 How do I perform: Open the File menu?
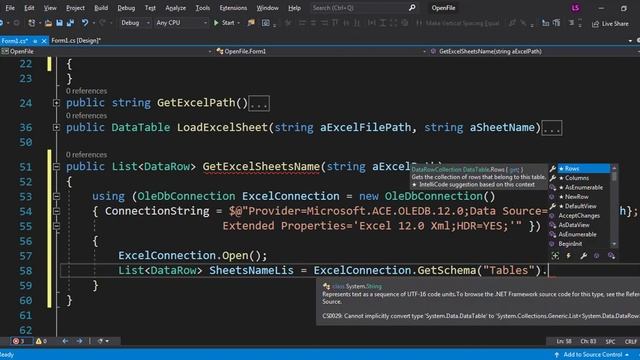pos(10,8)
